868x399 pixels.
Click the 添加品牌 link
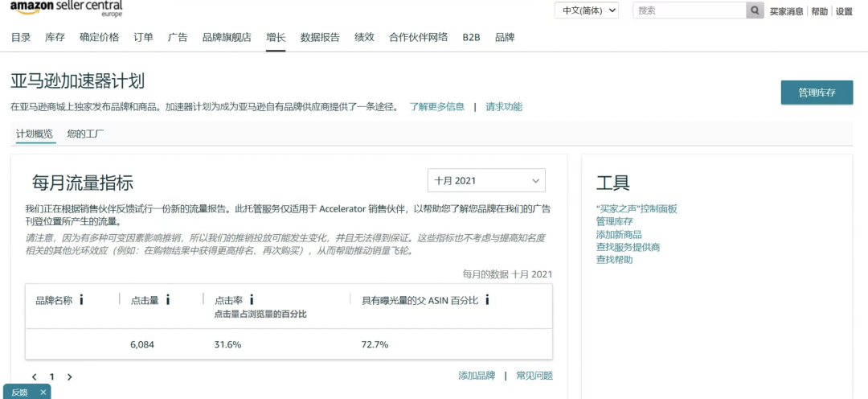pyautogui.click(x=477, y=376)
